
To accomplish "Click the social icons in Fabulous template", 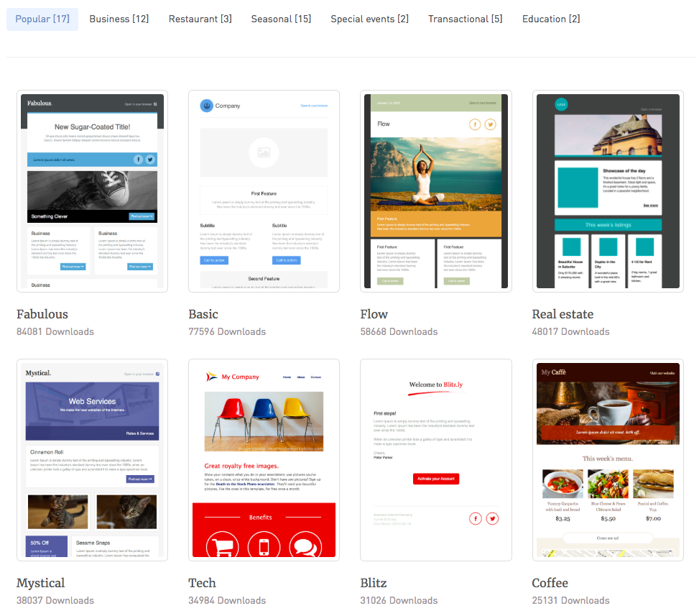I will point(146,160).
